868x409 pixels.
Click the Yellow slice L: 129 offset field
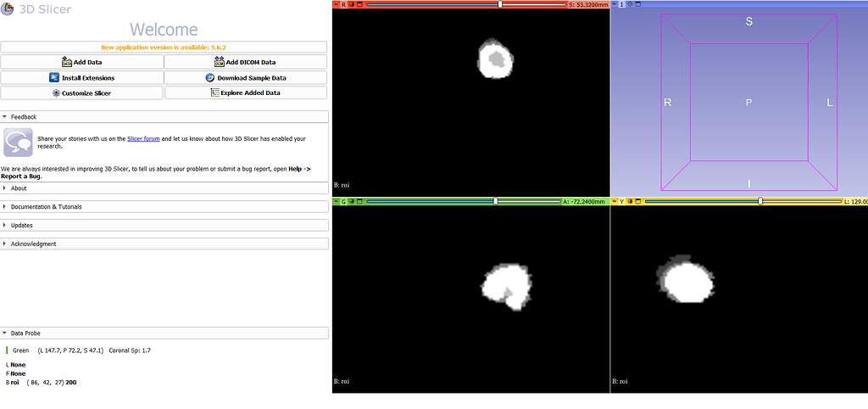(856, 202)
